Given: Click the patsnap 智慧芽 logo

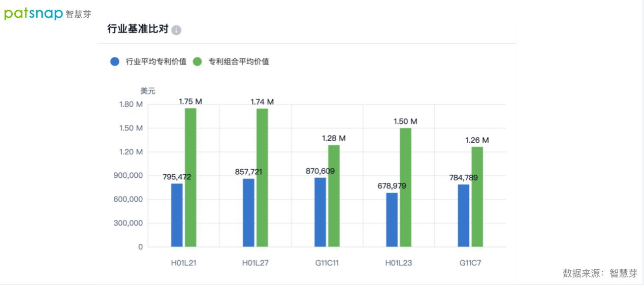Looking at the screenshot, I should [48, 14].
